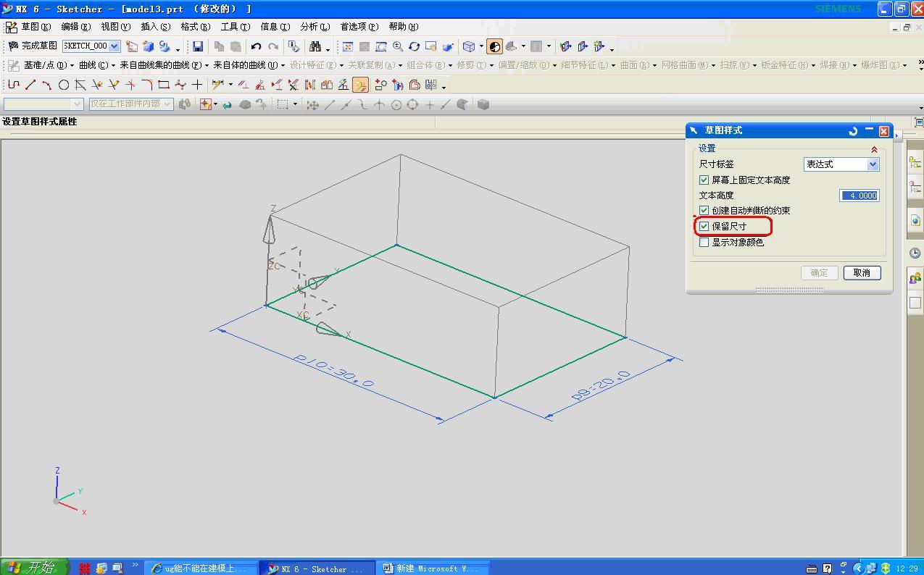Click the 分析(L) menu
The width and height of the screenshot is (924, 575).
point(315,27)
